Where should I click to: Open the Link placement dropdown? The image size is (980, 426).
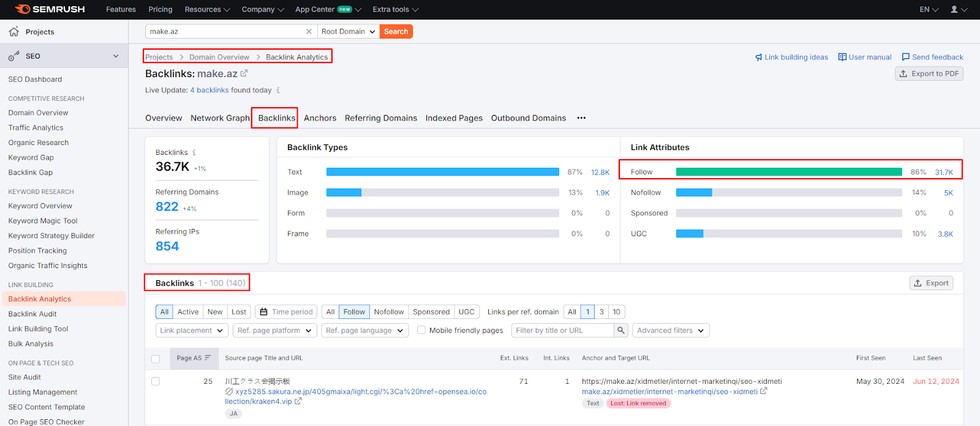click(192, 331)
